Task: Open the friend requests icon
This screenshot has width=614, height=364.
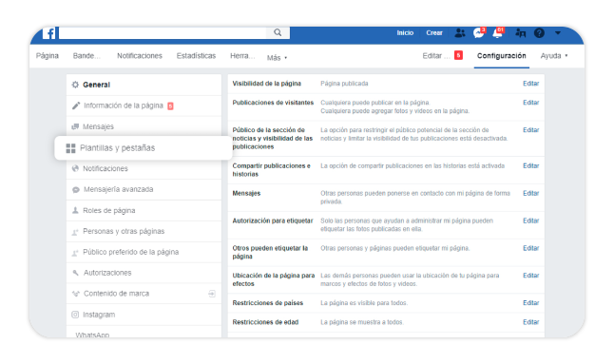Action: click(460, 33)
